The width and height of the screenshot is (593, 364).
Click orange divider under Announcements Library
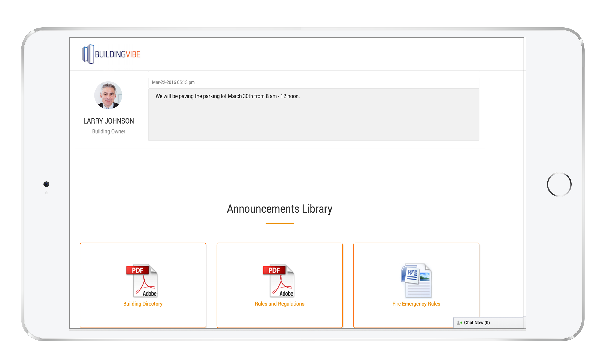click(x=279, y=223)
